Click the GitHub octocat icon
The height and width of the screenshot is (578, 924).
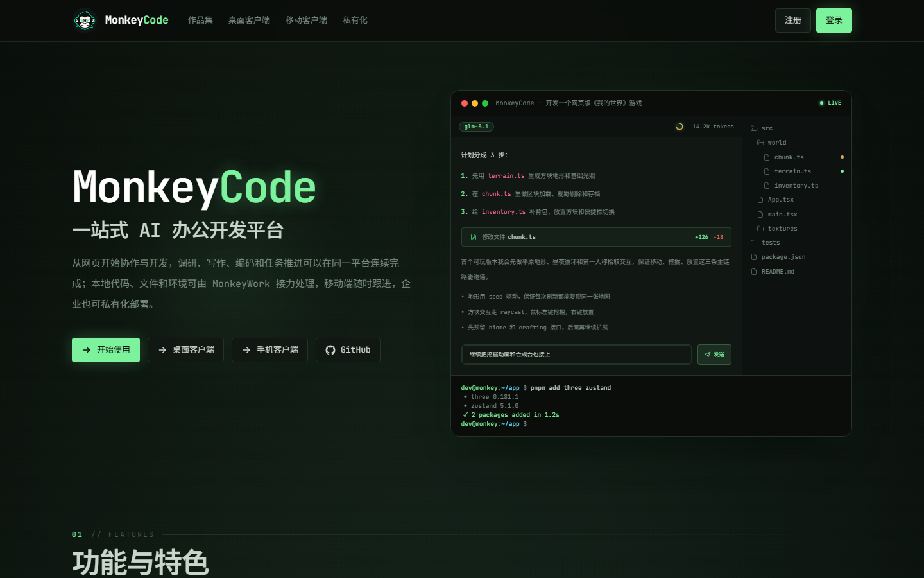tap(330, 350)
